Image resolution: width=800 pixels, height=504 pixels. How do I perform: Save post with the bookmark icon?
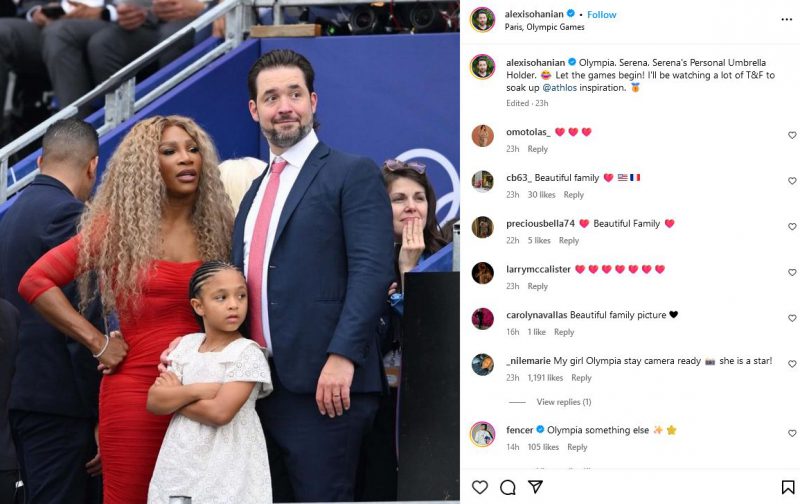point(788,487)
